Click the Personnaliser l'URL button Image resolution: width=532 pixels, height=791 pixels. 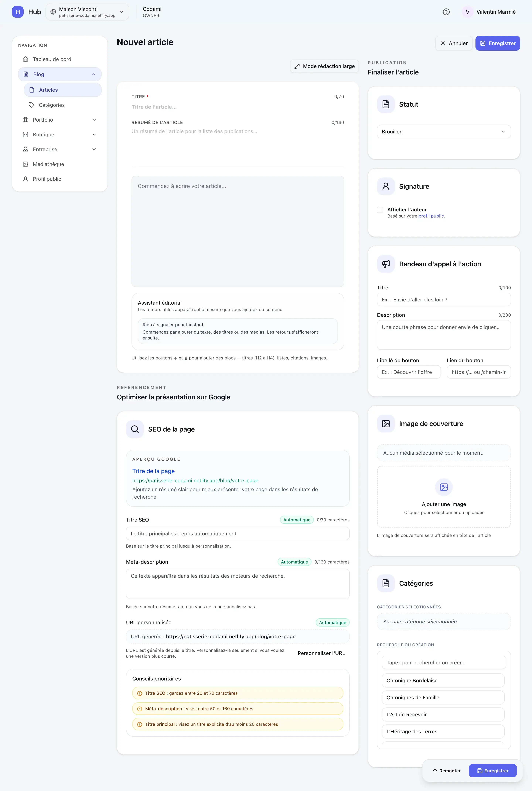click(x=321, y=653)
